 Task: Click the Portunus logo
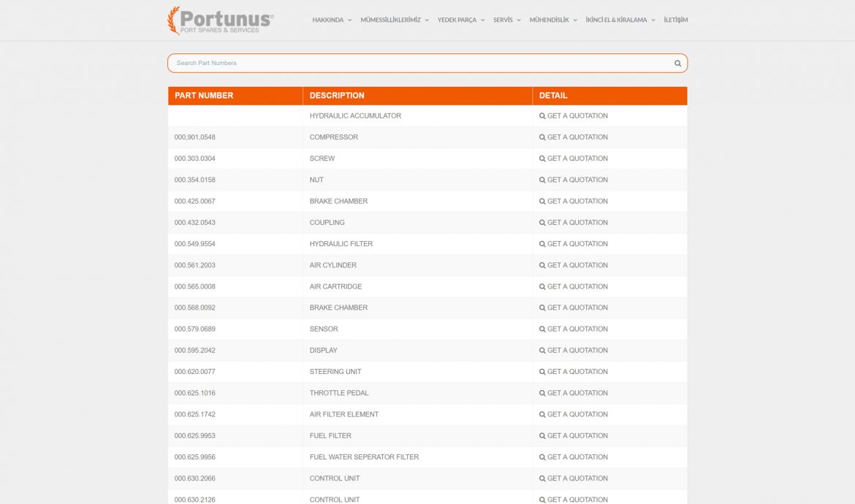(x=221, y=20)
